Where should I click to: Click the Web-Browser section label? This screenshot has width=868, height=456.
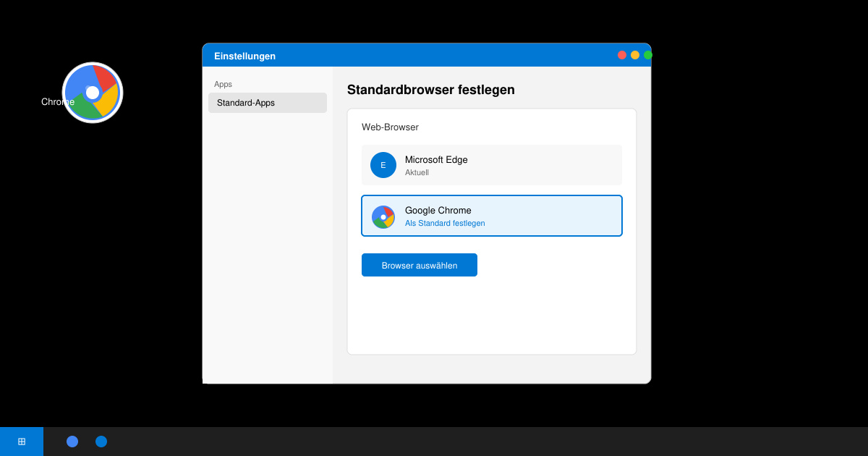click(390, 127)
